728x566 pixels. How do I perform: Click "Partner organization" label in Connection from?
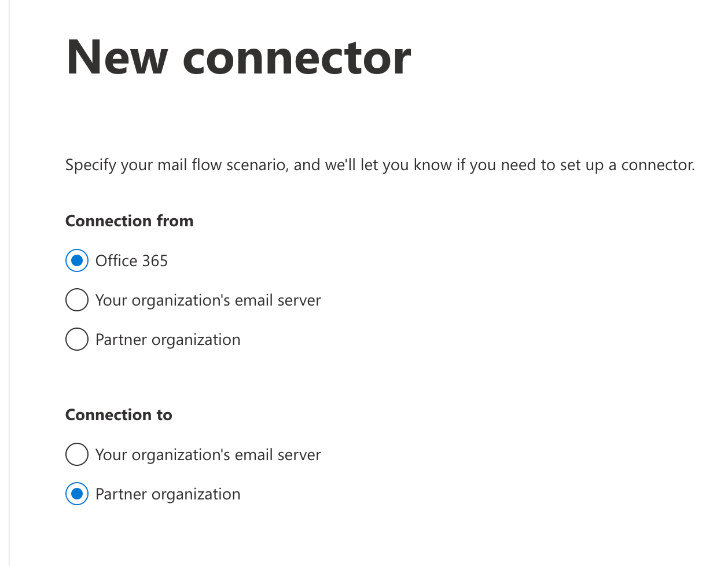coord(168,340)
